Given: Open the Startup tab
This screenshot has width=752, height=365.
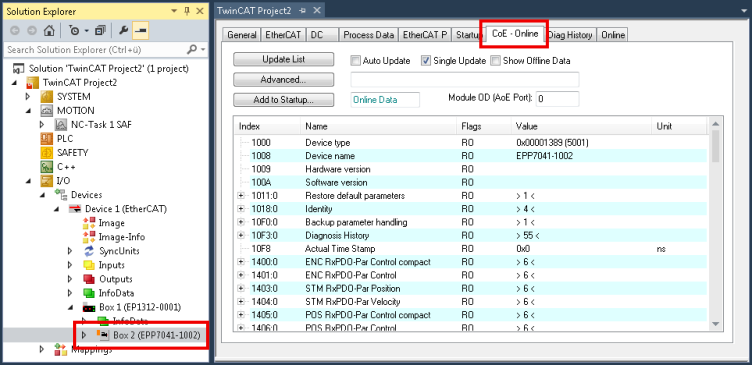Looking at the screenshot, I should [x=468, y=35].
